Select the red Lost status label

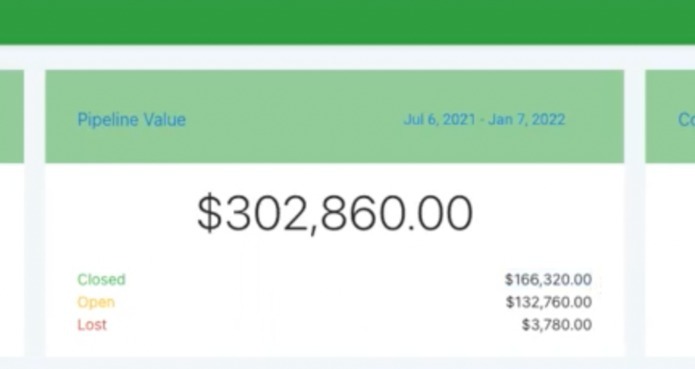pyautogui.click(x=92, y=325)
